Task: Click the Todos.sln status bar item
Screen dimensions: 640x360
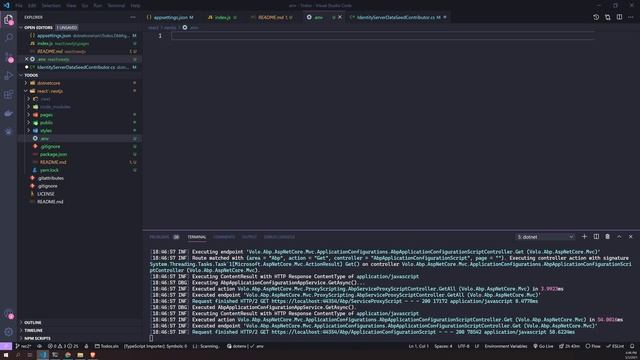Action: tap(107, 346)
